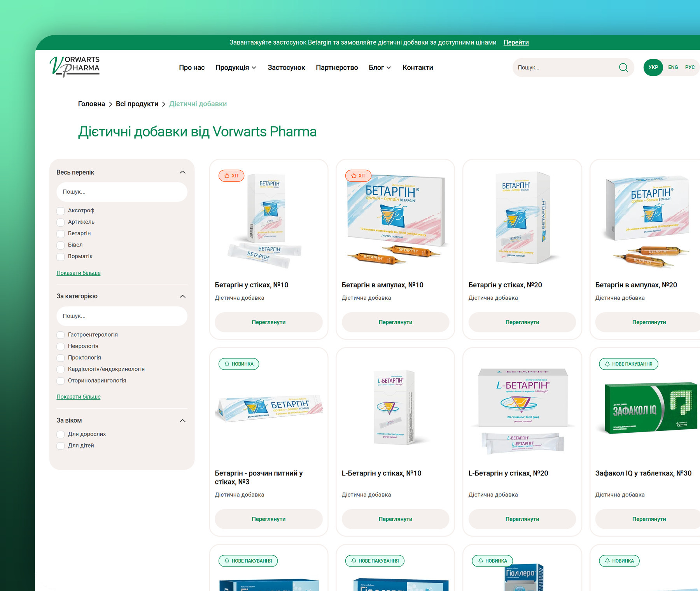
Task: Check the Проктологія checkbox
Action: (x=61, y=358)
